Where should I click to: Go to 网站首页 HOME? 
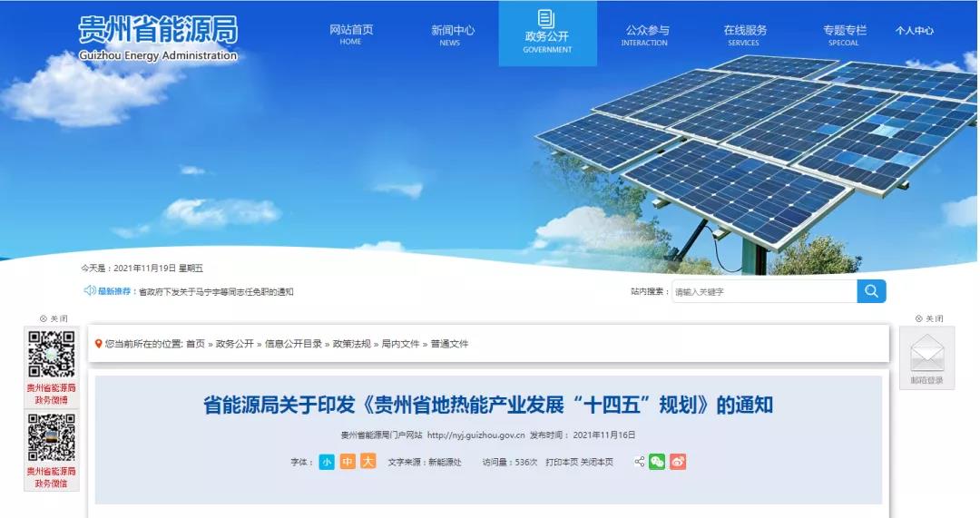click(350, 34)
